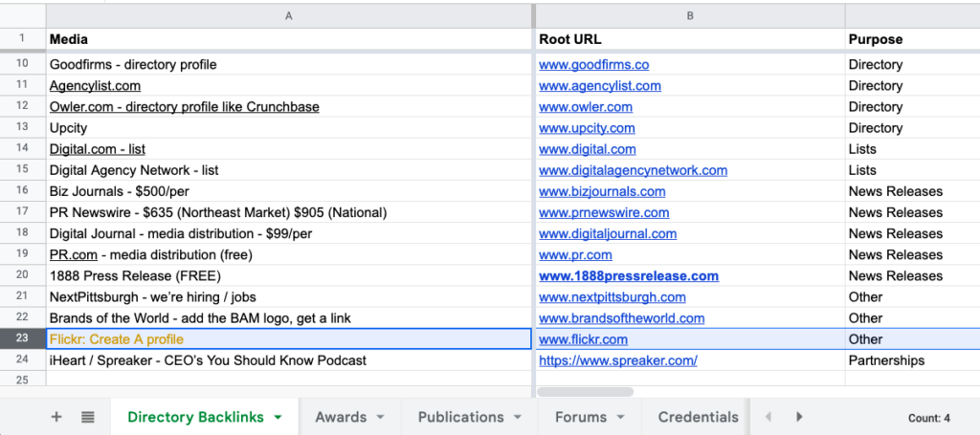Open www.prnewswire.com link

(604, 213)
